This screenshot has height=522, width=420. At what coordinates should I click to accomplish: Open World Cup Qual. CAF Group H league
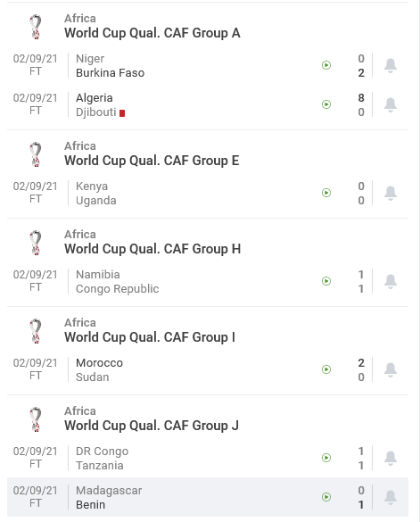[152, 249]
